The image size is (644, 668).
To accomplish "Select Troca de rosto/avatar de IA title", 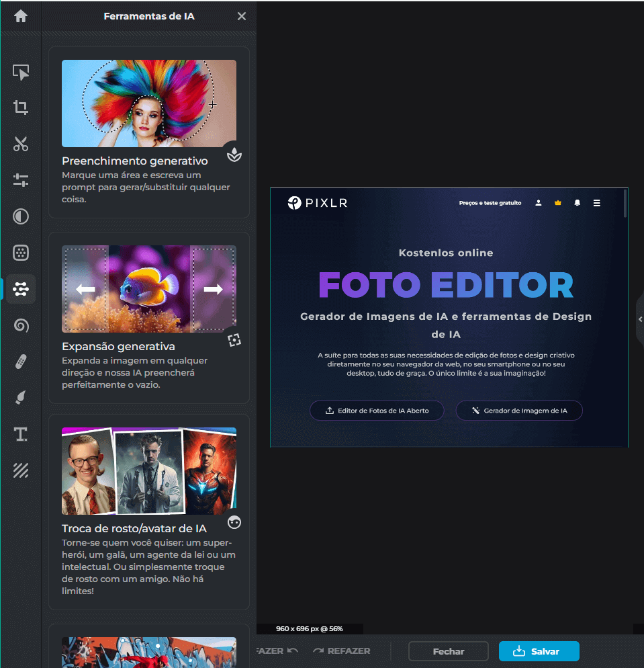I will point(134,528).
